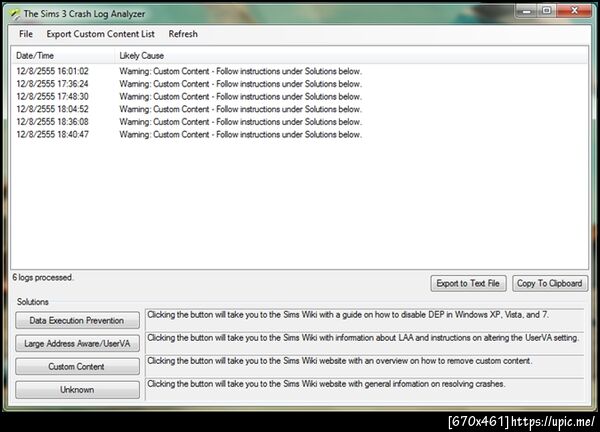Open Export Custom Content List menu
This screenshot has width=600, height=432.
pyautogui.click(x=101, y=34)
